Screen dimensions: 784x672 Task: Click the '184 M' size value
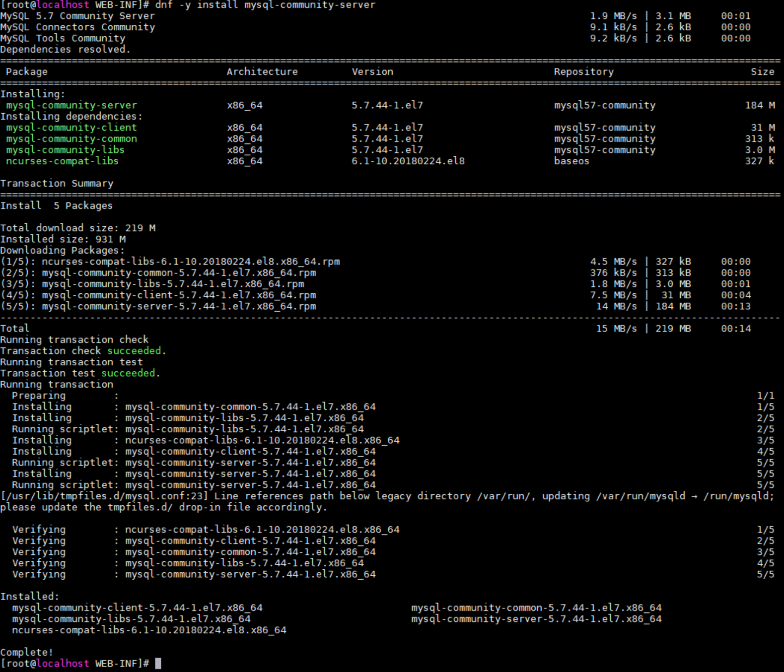pyautogui.click(x=760, y=105)
